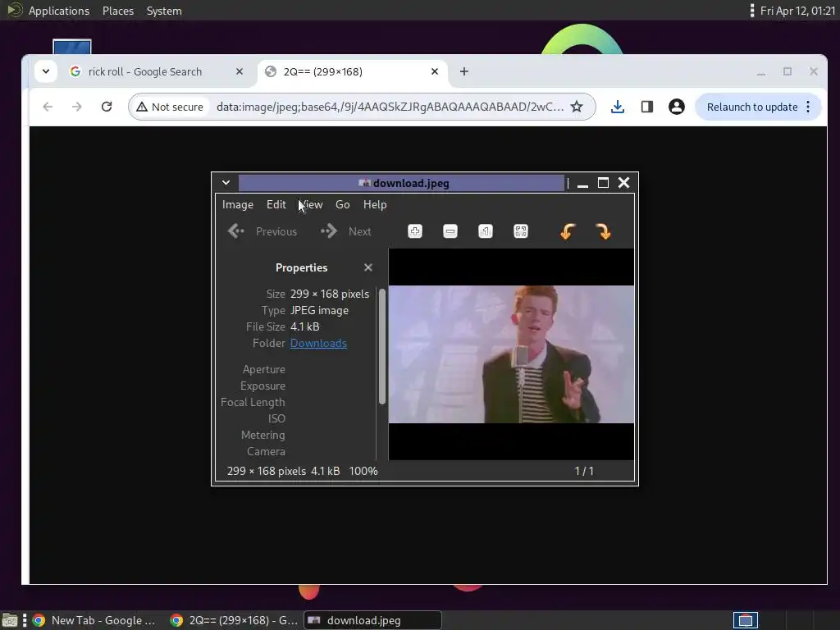
Task: Click Relaunch to update button
Action: (752, 107)
